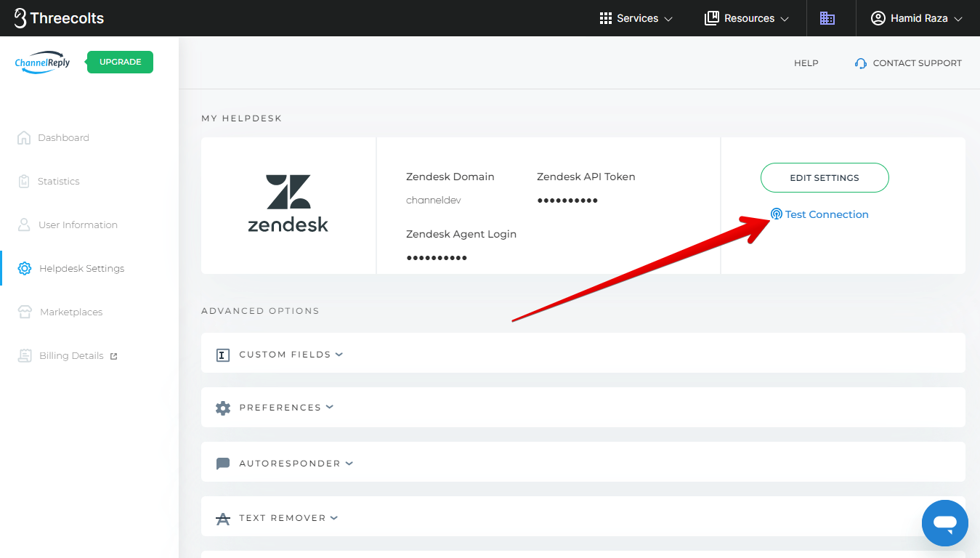The height and width of the screenshot is (558, 980).
Task: Click the Test Connection signal icon
Action: [777, 214]
